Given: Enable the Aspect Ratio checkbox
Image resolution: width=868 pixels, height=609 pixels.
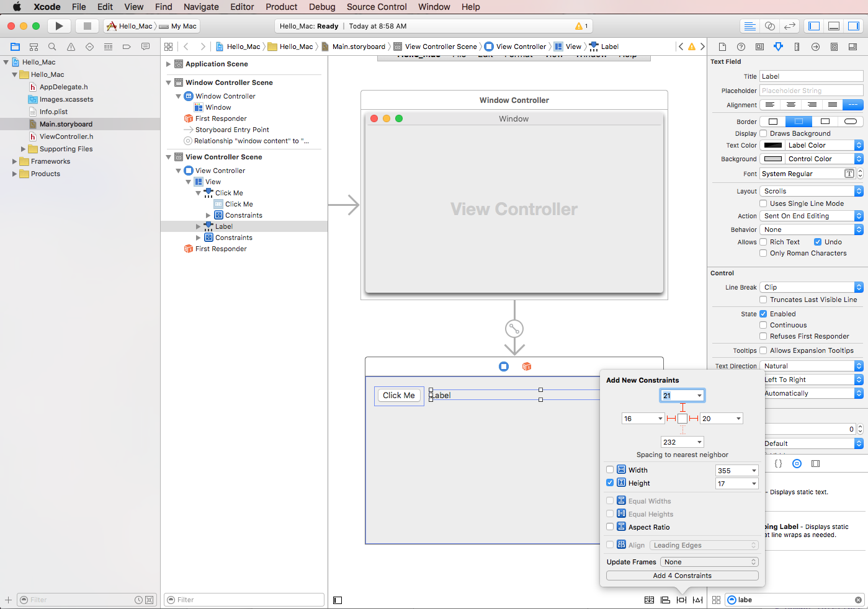Looking at the screenshot, I should point(610,527).
